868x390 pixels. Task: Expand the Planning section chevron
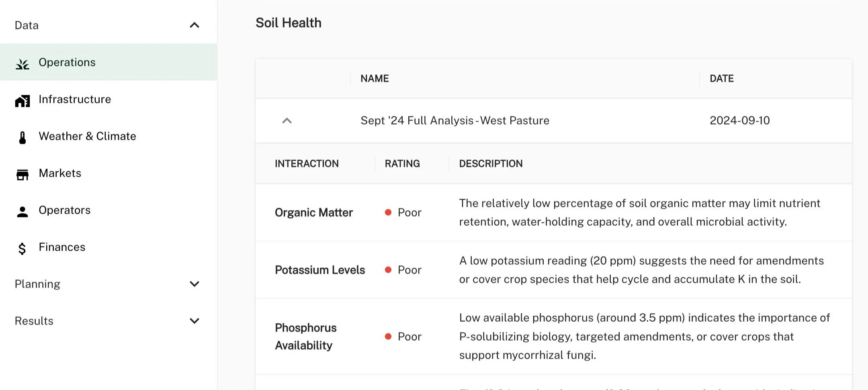click(x=194, y=284)
